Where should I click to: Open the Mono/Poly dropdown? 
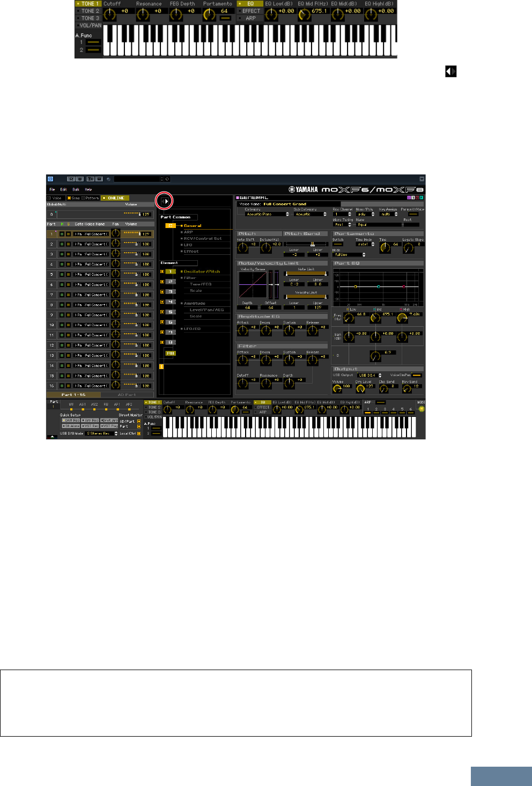point(366,214)
